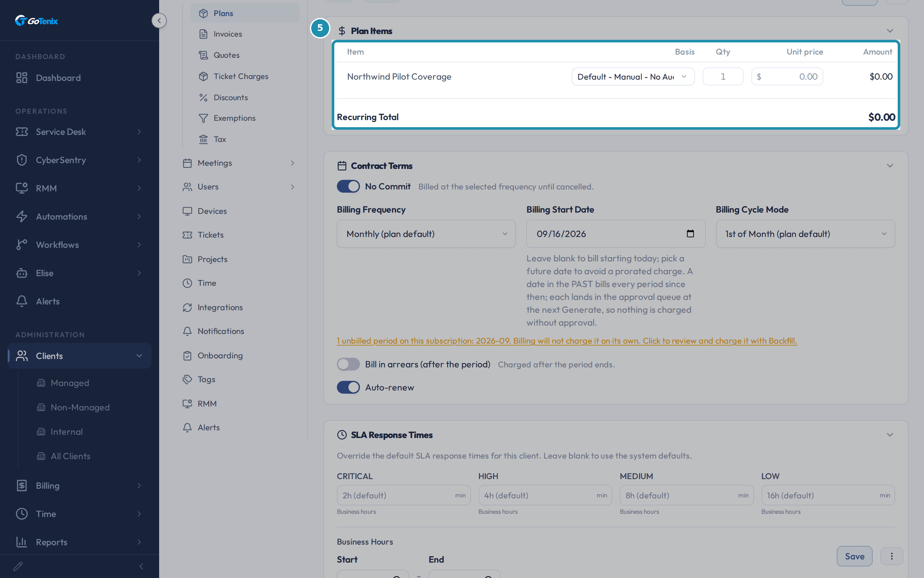The width and height of the screenshot is (924, 578).
Task: Click the Tax bank icon
Action: [203, 139]
